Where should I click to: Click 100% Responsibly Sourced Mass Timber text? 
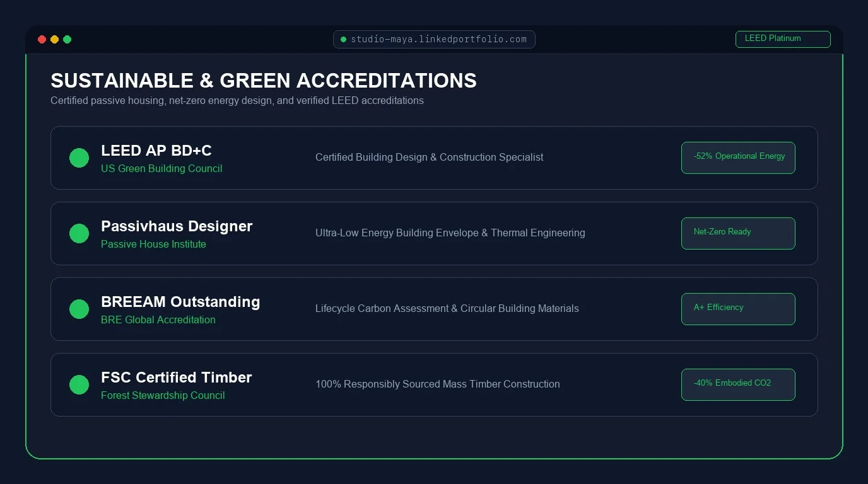(x=438, y=384)
